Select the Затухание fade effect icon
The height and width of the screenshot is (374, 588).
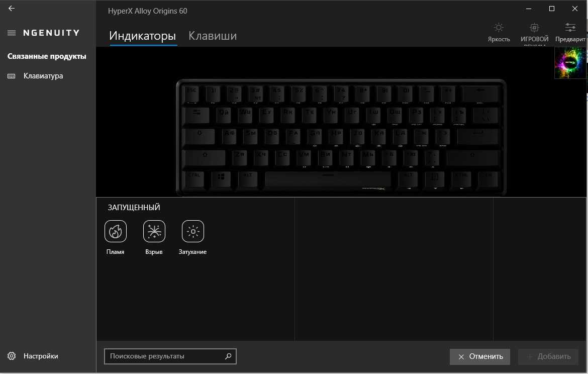[x=193, y=231]
